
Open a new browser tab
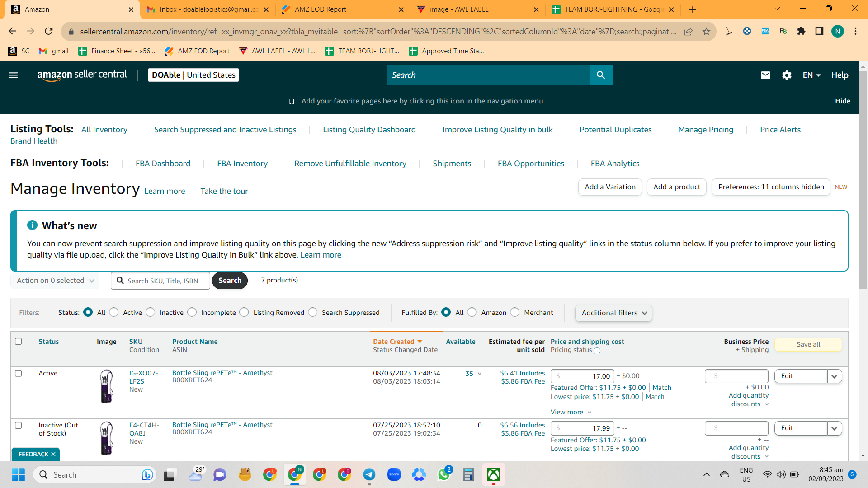[693, 9]
